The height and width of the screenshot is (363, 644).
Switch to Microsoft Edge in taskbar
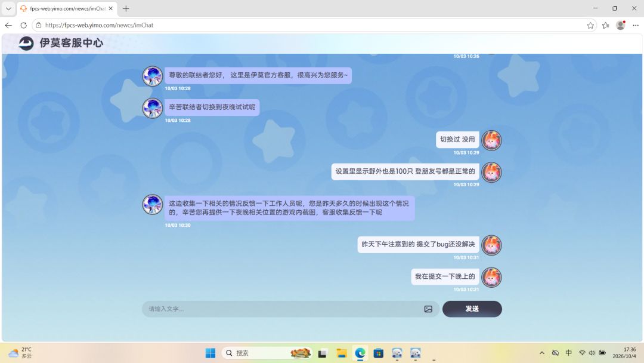[360, 353]
